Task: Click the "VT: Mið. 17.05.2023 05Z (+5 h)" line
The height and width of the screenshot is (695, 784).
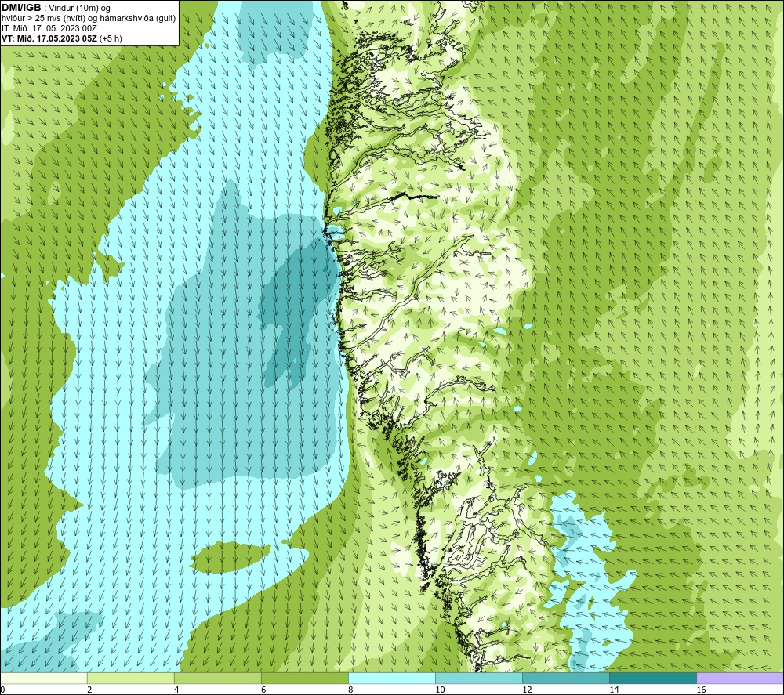Action: pos(61,38)
